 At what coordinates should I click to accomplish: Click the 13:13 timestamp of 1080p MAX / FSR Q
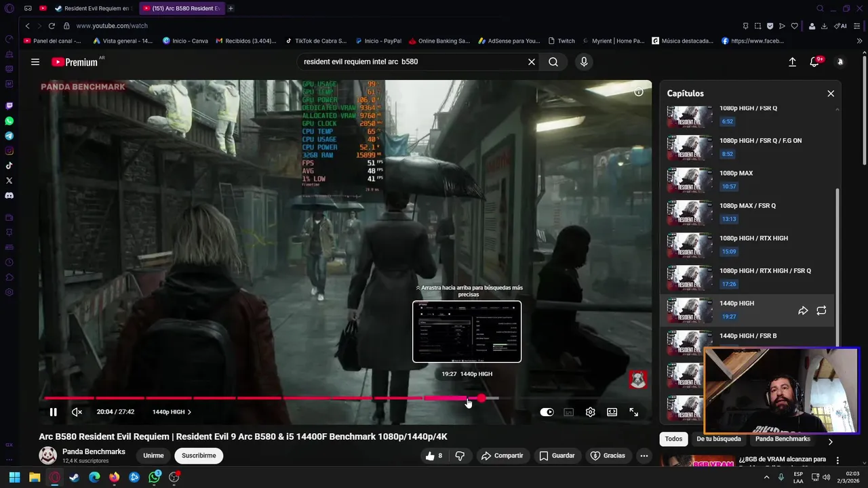pos(729,219)
